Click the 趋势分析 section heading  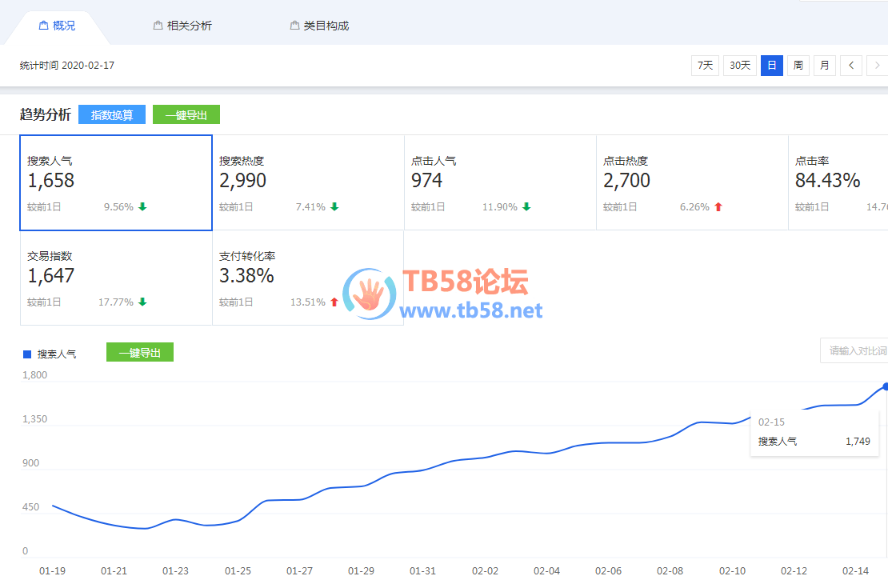tap(46, 114)
